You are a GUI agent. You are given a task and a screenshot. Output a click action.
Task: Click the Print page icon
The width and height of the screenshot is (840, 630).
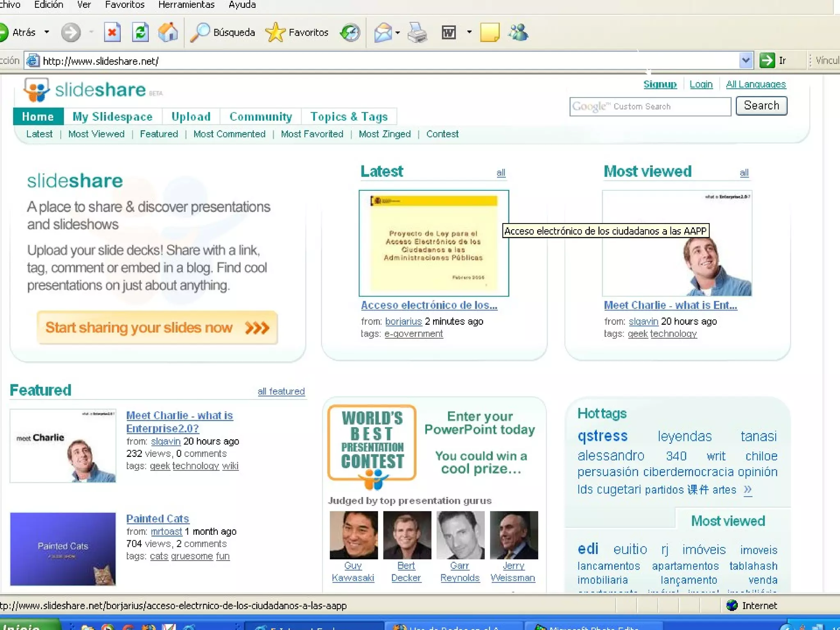417,32
